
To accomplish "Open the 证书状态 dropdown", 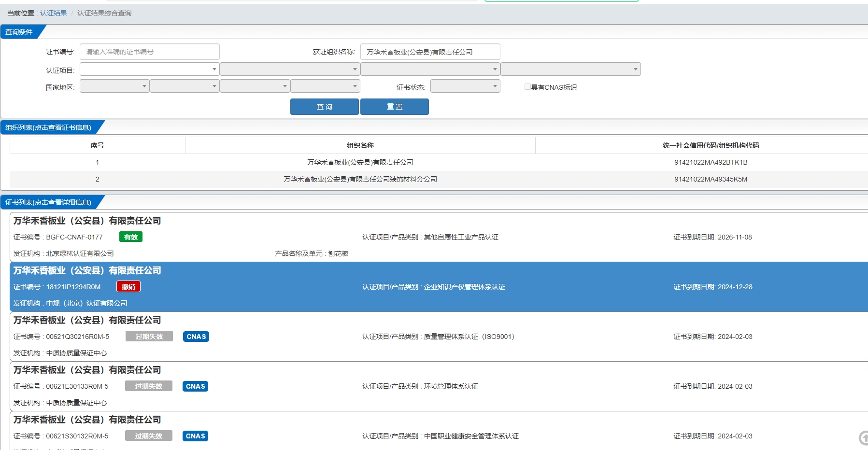I will [x=465, y=86].
